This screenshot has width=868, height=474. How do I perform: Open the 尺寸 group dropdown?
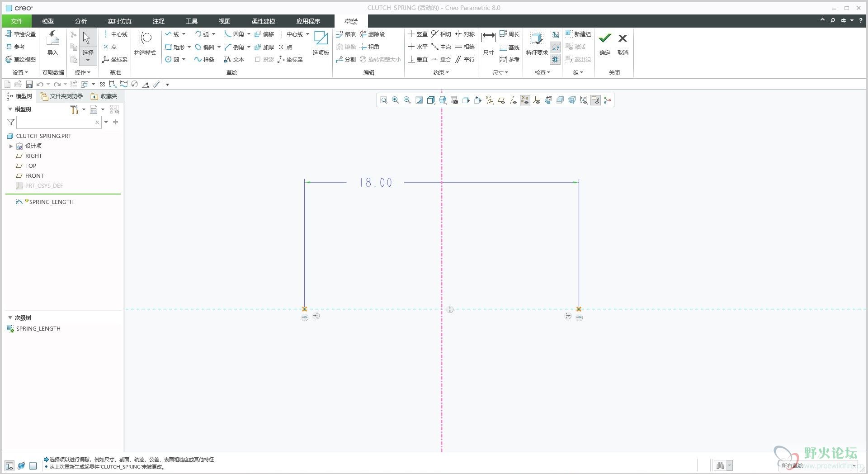pyautogui.click(x=500, y=72)
